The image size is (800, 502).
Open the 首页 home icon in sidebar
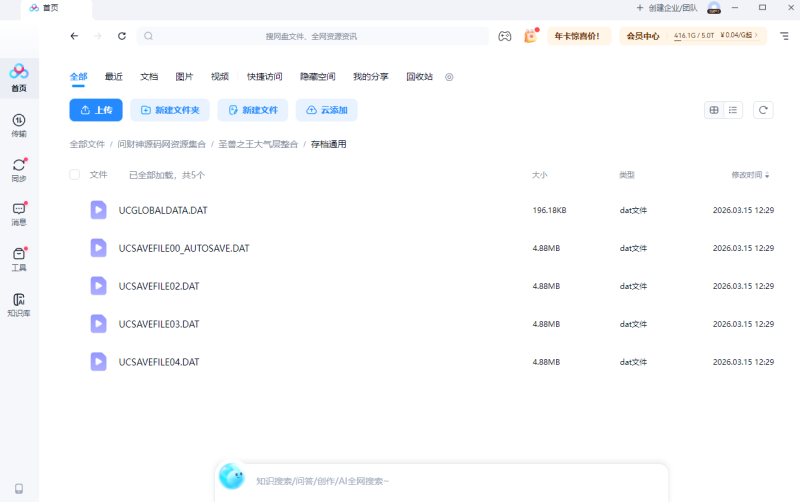click(19, 78)
